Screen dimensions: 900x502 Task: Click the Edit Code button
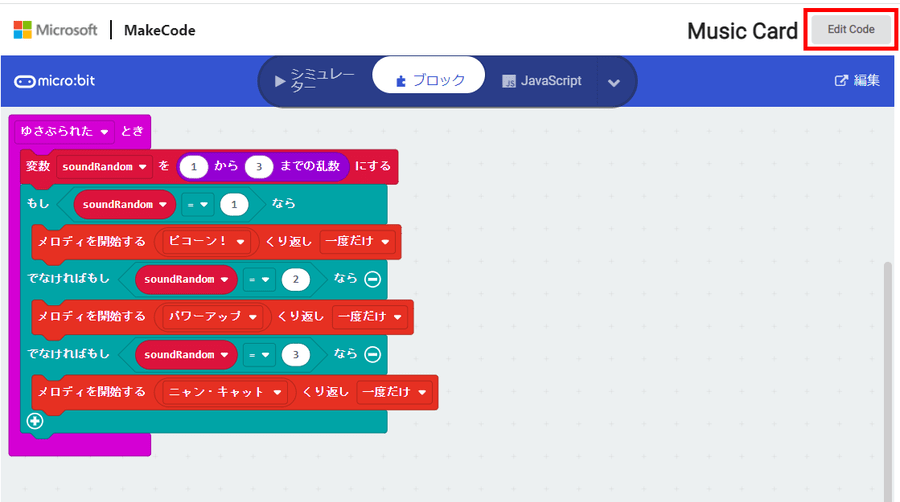coord(851,29)
